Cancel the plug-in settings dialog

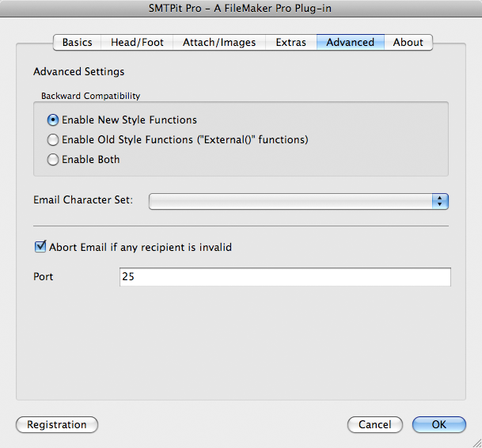[375, 424]
